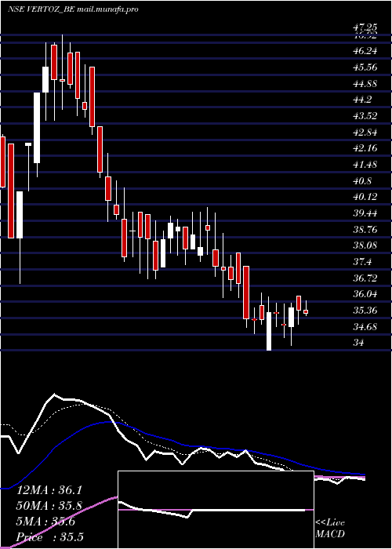Image resolution: width=392 pixels, height=549 pixels.
Task: Click the 42.16 price axis label
Action: (x=365, y=148)
